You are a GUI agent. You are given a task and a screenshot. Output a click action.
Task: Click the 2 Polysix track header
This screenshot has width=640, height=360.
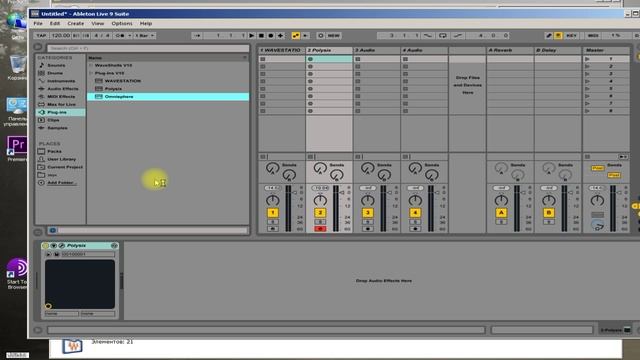pos(329,50)
